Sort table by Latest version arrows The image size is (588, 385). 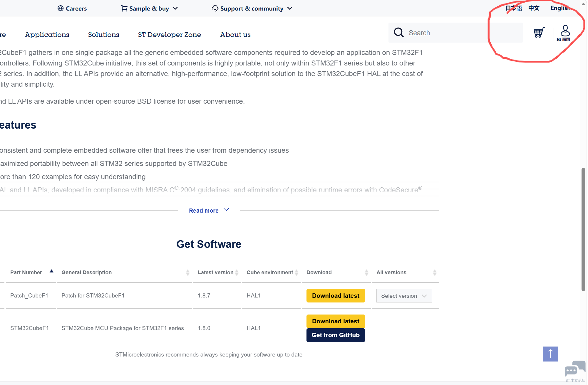237,273
